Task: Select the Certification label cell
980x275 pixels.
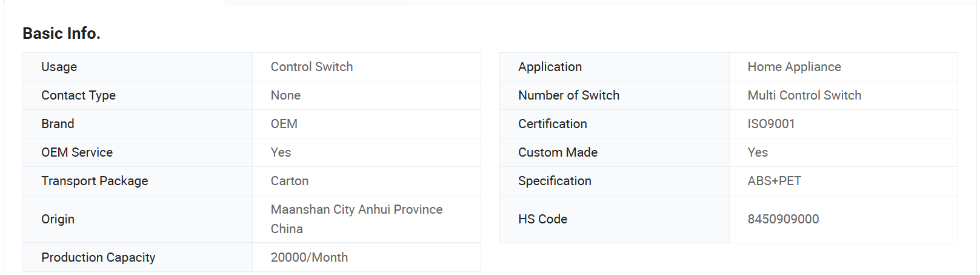Action: pyautogui.click(x=615, y=124)
